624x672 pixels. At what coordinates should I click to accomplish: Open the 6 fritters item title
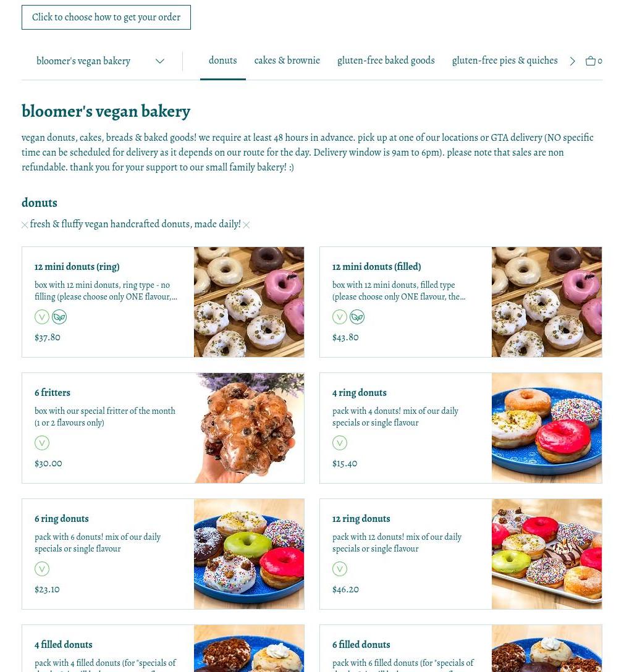pyautogui.click(x=53, y=393)
